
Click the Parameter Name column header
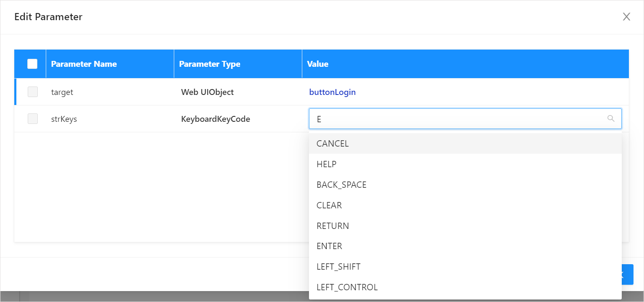[84, 64]
